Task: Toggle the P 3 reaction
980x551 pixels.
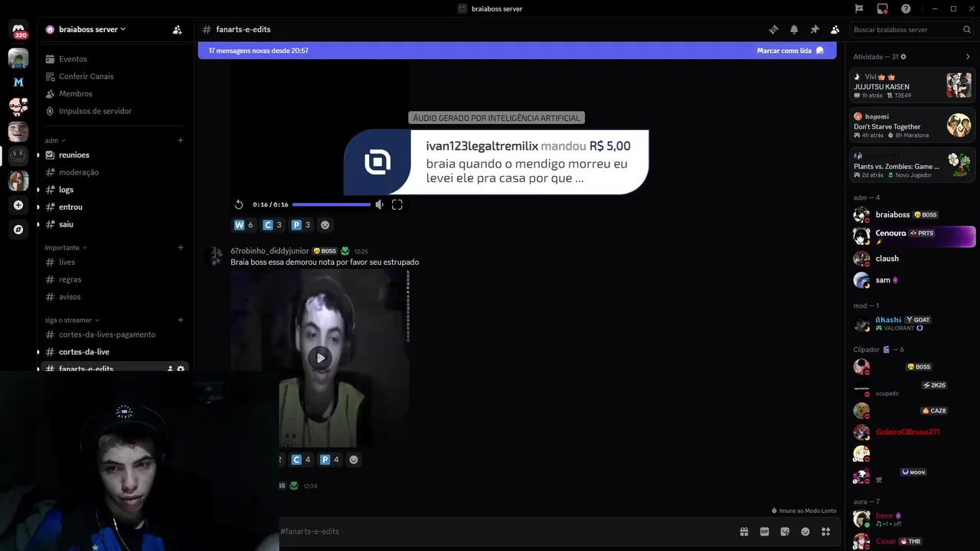Action: click(301, 225)
